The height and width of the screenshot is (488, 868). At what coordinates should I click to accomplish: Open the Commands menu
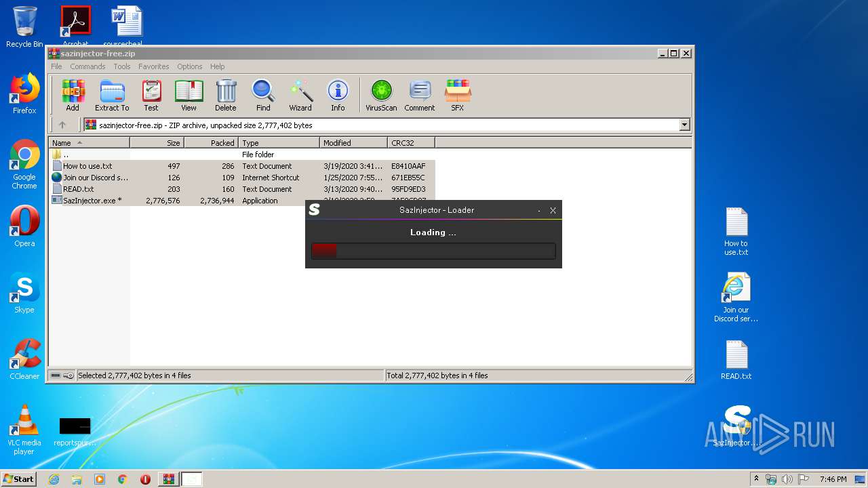coord(87,66)
